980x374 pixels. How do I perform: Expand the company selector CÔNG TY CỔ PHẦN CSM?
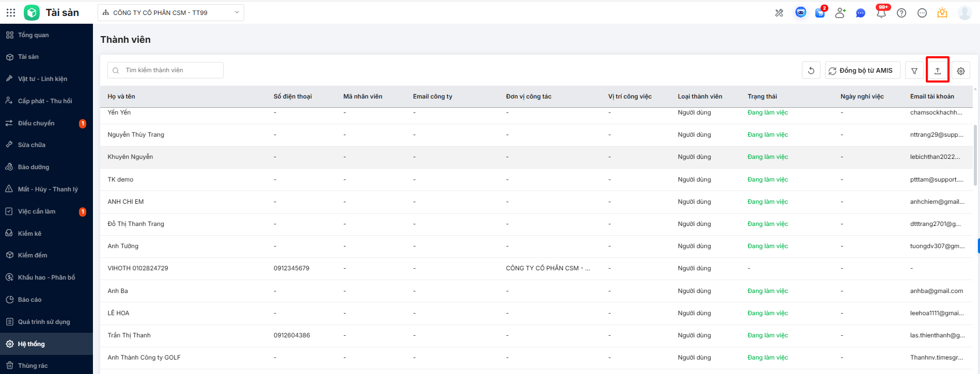tap(170, 12)
